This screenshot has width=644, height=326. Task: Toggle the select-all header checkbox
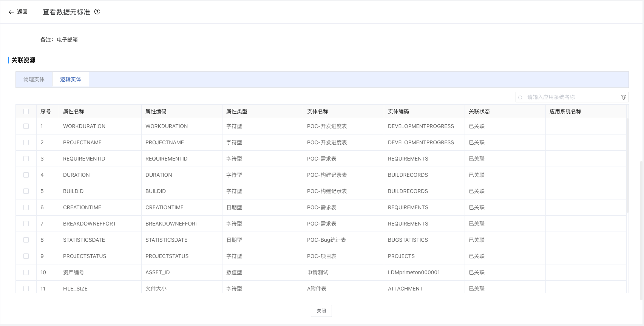pyautogui.click(x=26, y=111)
